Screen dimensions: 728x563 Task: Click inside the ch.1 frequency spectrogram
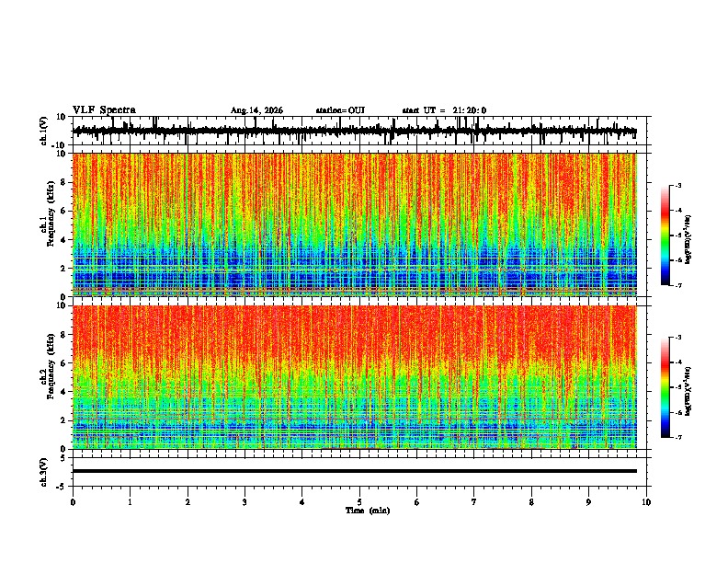[355, 224]
